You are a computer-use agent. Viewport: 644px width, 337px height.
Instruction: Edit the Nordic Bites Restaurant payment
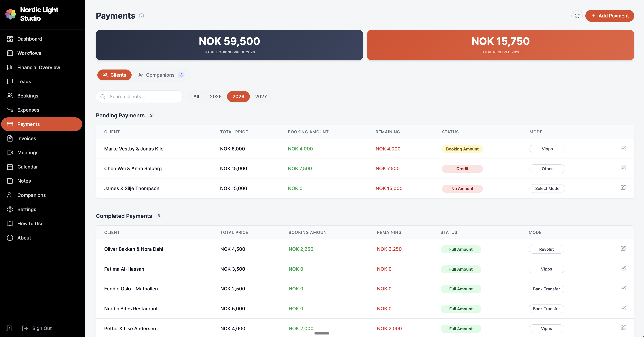click(x=623, y=308)
